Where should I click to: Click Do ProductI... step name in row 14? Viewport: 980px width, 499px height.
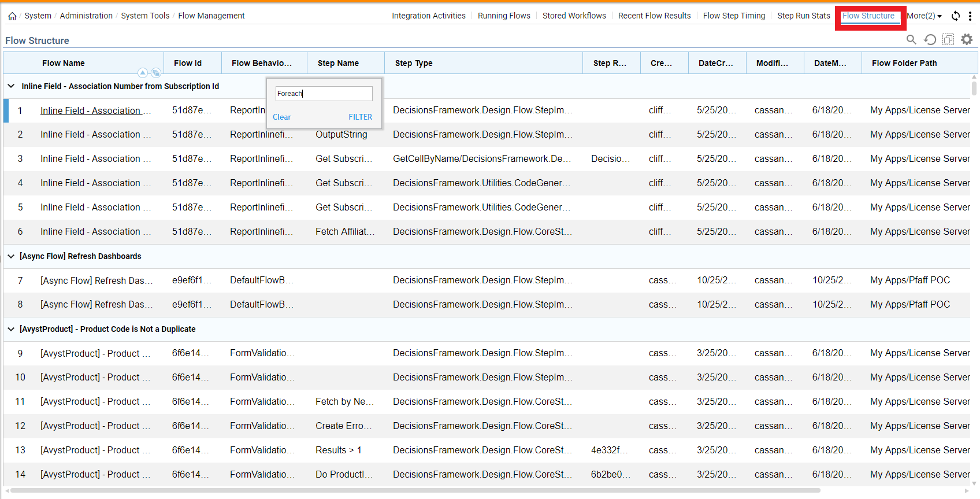pos(344,474)
